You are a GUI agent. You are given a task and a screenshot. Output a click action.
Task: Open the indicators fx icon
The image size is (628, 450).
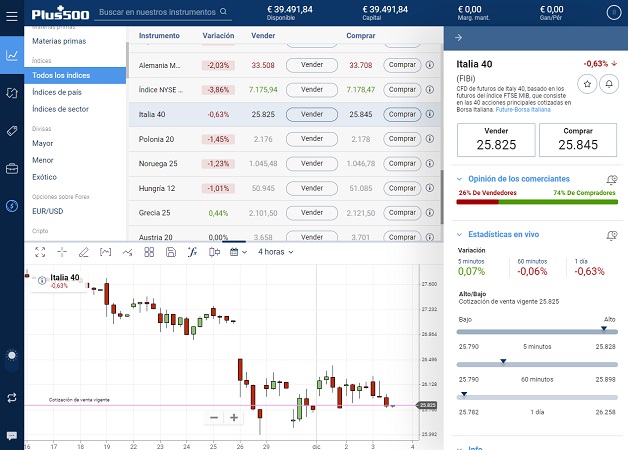tap(192, 252)
